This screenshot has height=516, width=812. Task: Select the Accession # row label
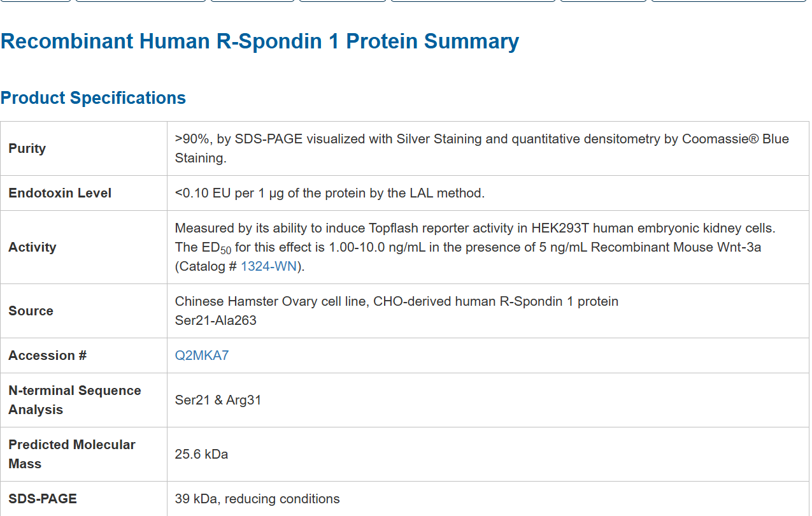coord(47,355)
